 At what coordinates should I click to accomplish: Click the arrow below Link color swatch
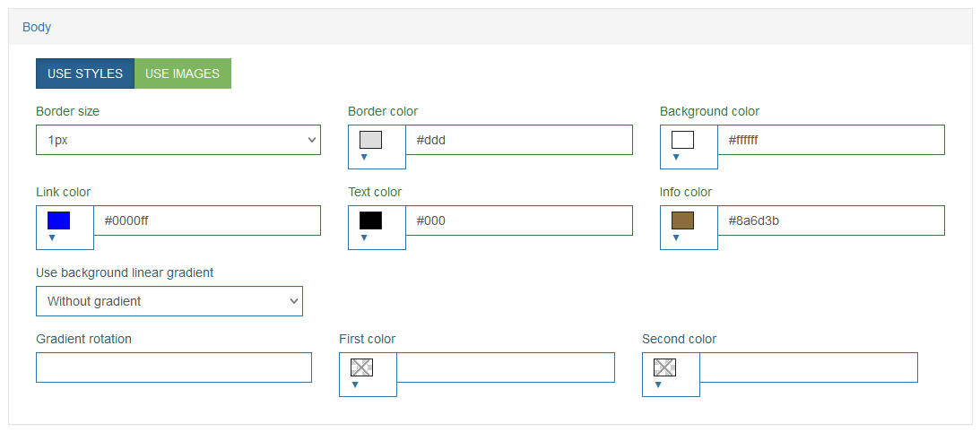coord(52,238)
